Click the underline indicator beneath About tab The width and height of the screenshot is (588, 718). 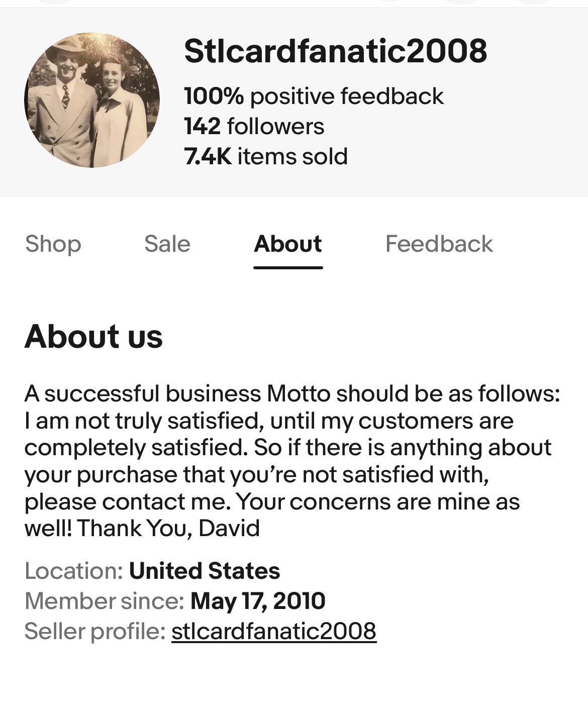pyautogui.click(x=288, y=267)
